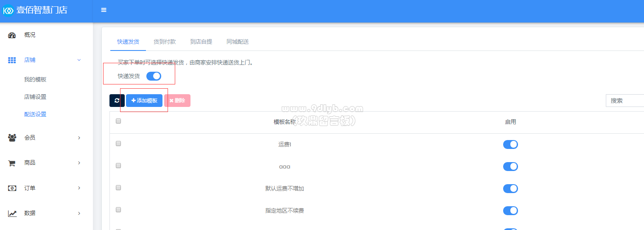Click the 默认运费不增加 template name

tap(285, 188)
